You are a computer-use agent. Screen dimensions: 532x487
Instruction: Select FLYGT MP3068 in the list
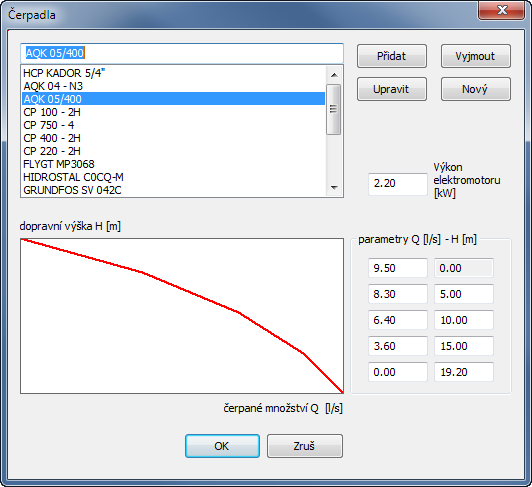pyautogui.click(x=173, y=164)
